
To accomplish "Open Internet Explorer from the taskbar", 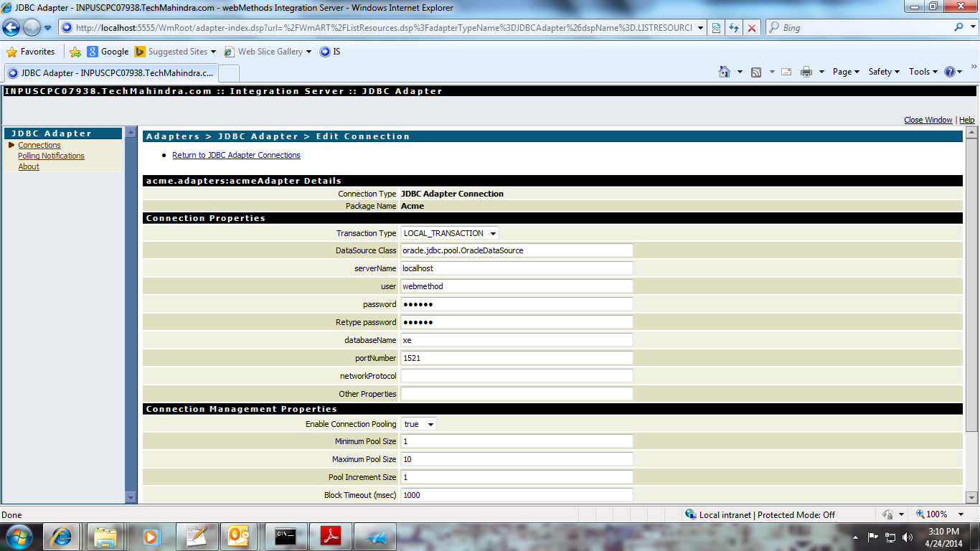I will 62,537.
